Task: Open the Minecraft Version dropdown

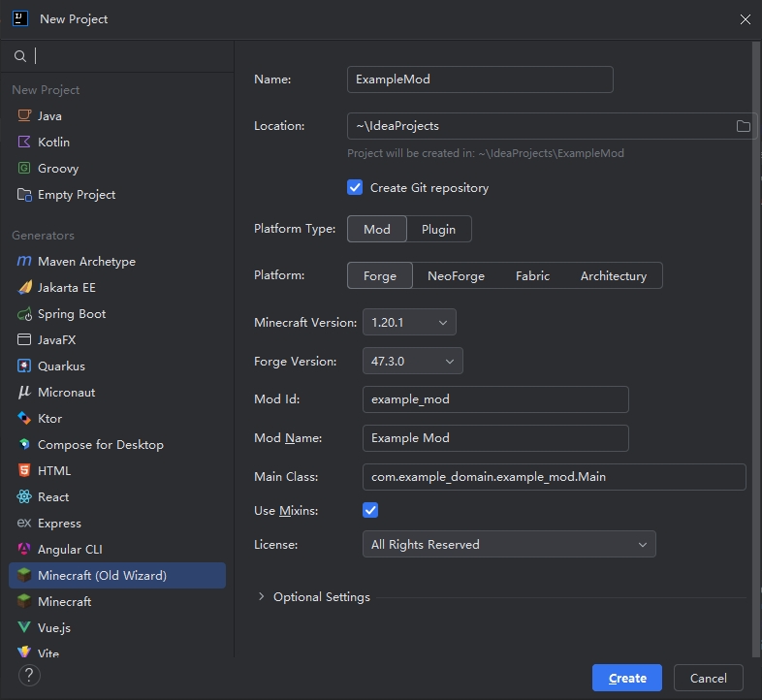Action: [x=408, y=322]
